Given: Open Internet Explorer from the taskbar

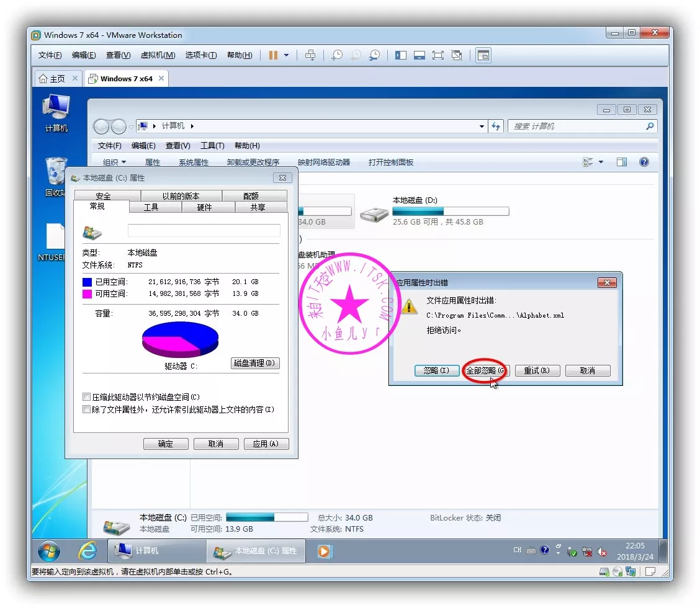Looking at the screenshot, I should point(87,550).
